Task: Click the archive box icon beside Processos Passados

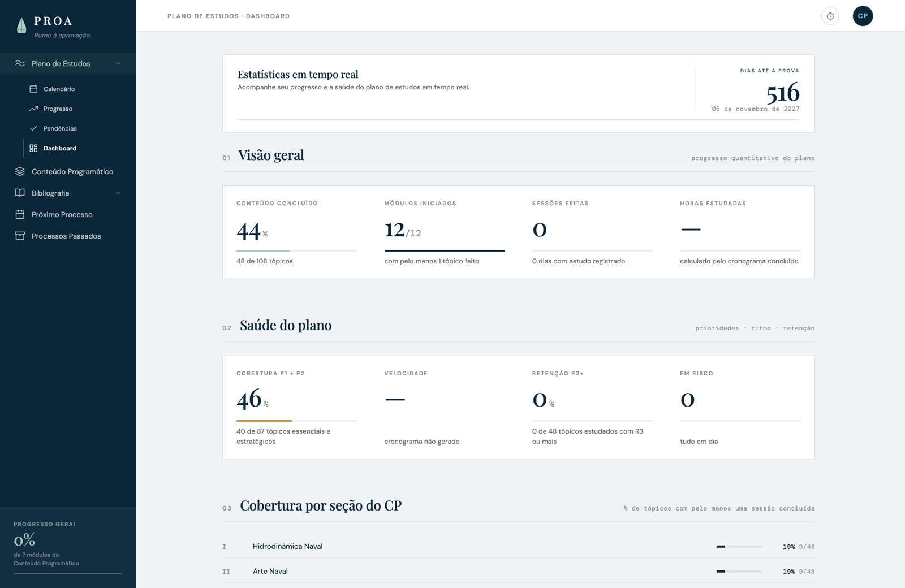Action: [x=20, y=236]
